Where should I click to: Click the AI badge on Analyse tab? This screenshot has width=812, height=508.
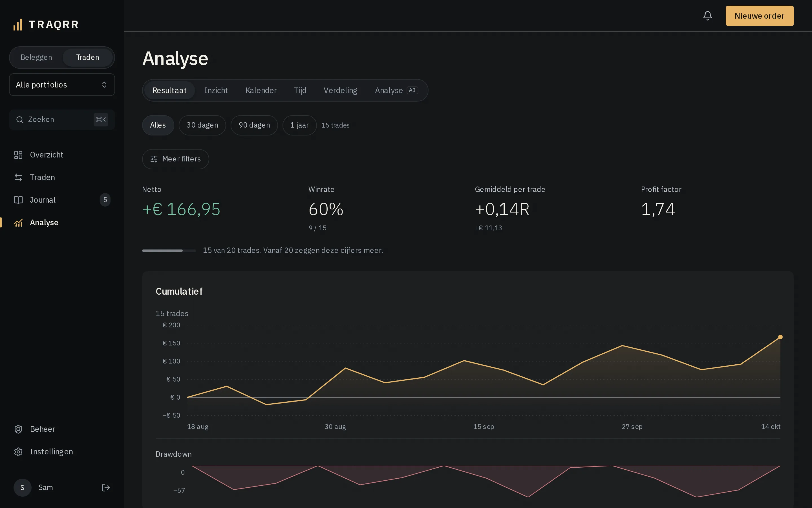point(412,90)
